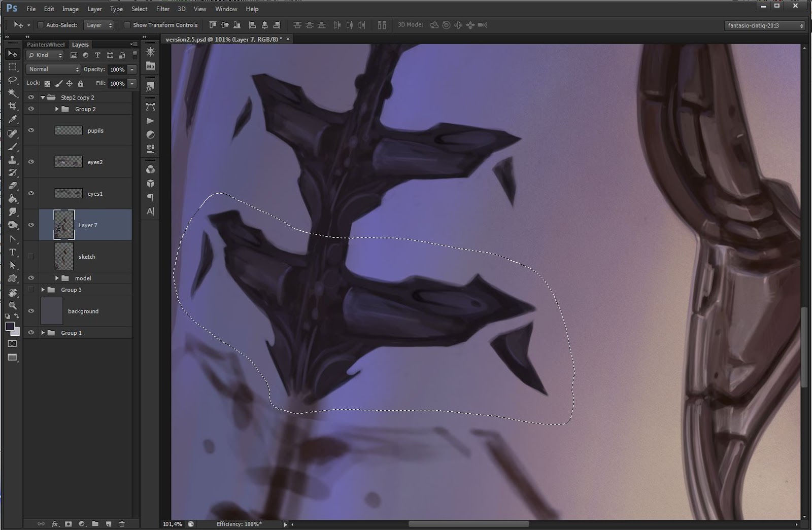Viewport: 812px width, 530px height.
Task: Enable the Auto-Select checkbox
Action: 41,25
